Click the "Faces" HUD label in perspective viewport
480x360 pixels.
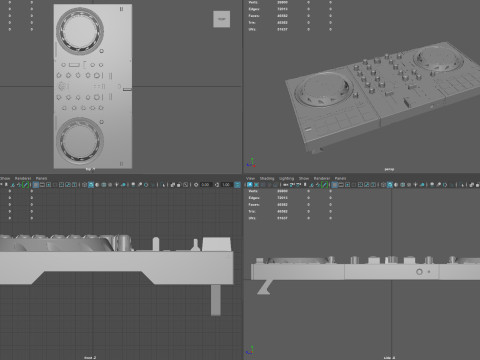[x=254, y=16]
